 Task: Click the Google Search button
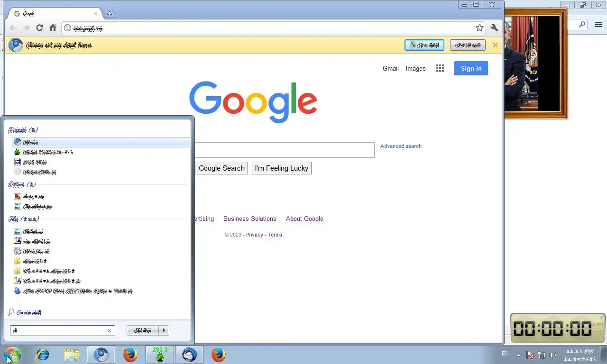[x=221, y=168]
